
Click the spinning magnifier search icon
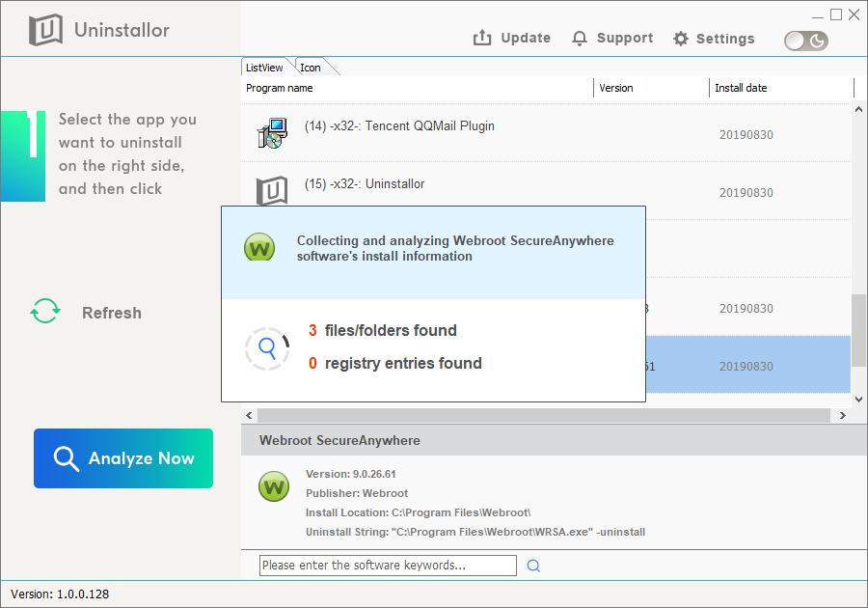coord(267,348)
